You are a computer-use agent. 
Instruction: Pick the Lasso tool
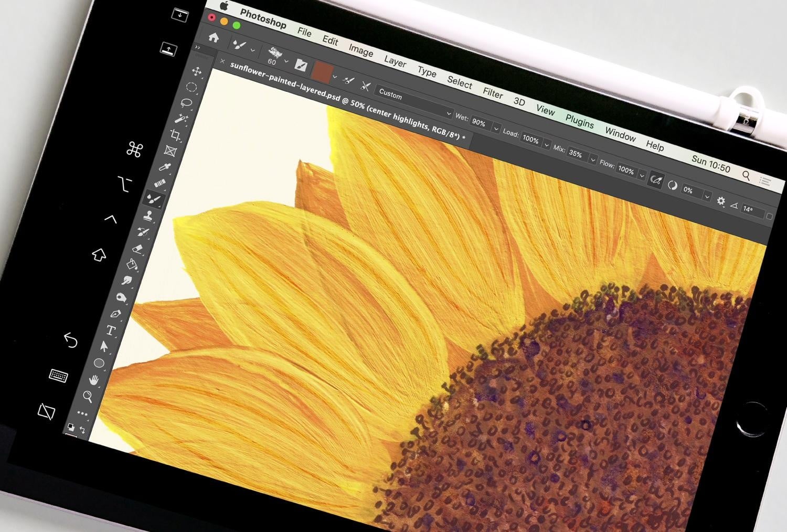[186, 103]
